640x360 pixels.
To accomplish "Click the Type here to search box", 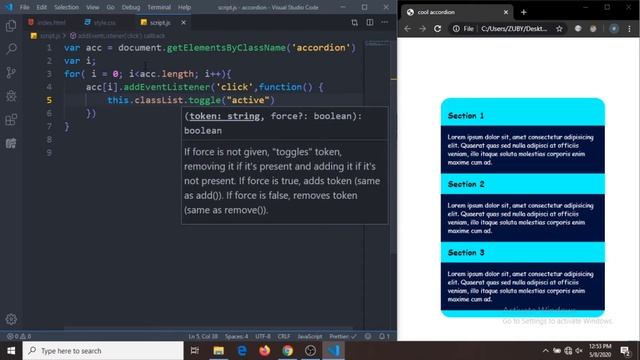I will pos(103,351).
